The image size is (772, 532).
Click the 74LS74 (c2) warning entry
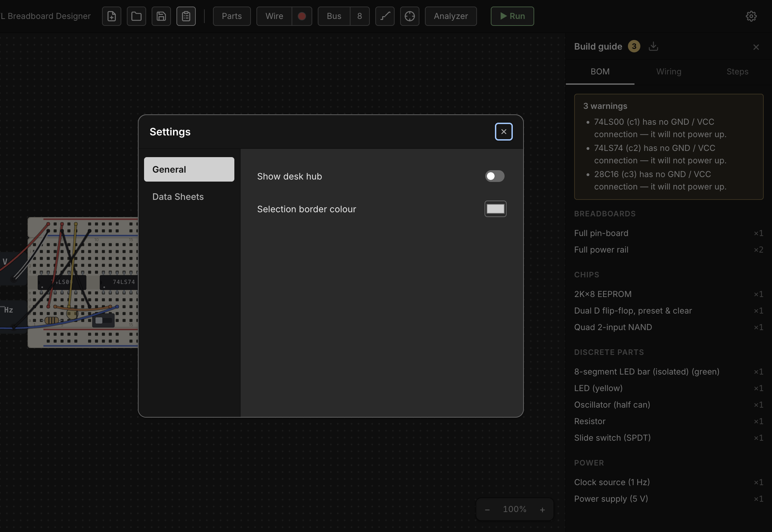pyautogui.click(x=660, y=154)
